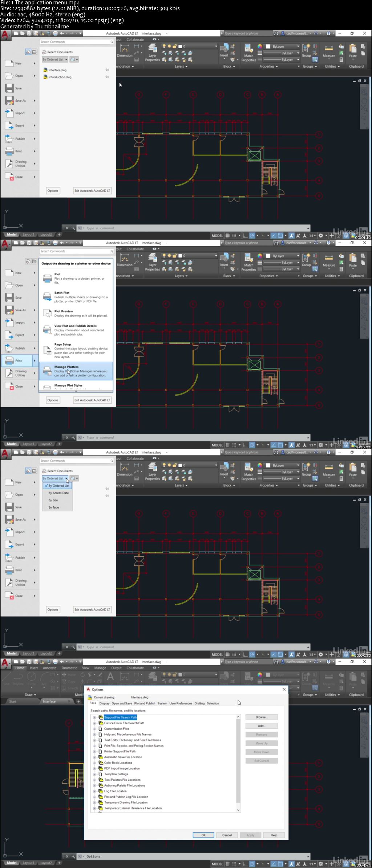372x868 pixels.
Task: Expand Support File Search Path node
Action: coord(94,717)
